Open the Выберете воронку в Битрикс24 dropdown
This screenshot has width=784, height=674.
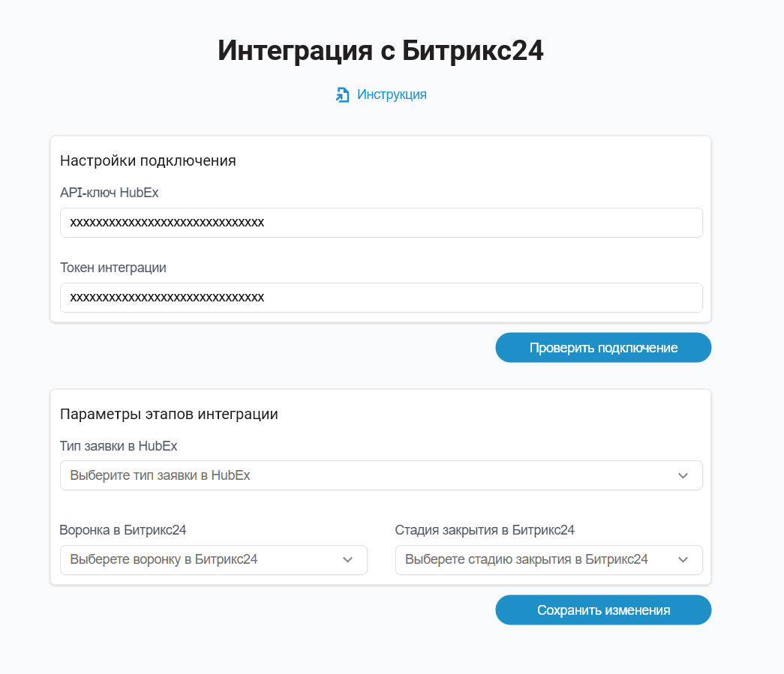tap(214, 559)
